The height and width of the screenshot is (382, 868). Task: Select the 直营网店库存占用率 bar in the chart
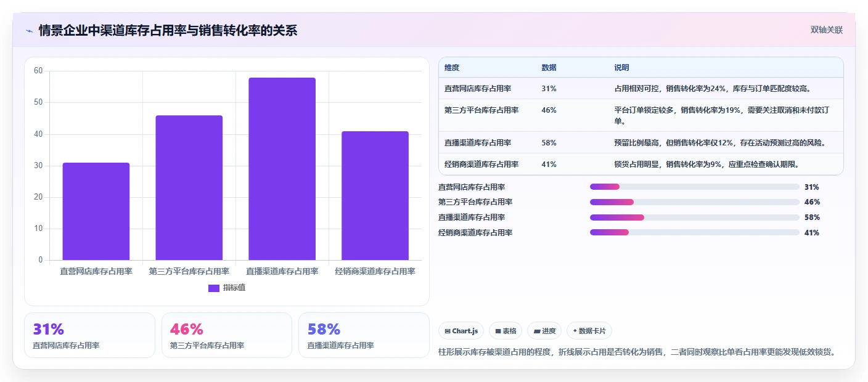pyautogui.click(x=96, y=211)
